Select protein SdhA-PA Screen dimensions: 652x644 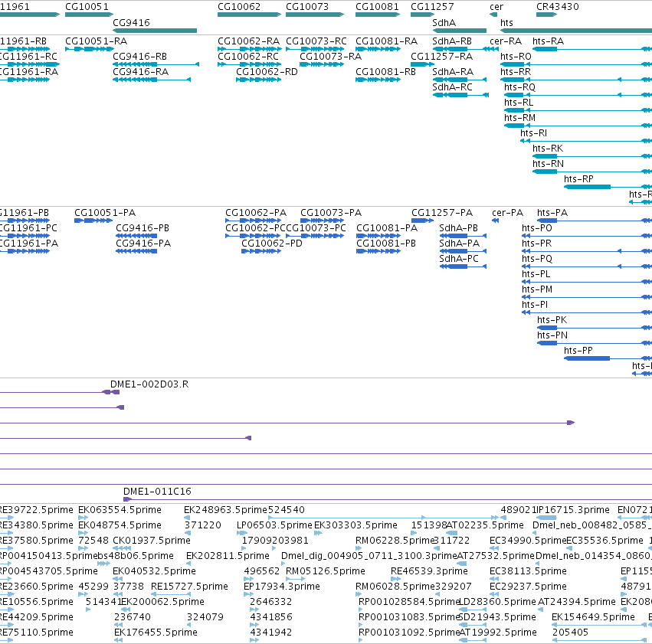[x=460, y=244]
